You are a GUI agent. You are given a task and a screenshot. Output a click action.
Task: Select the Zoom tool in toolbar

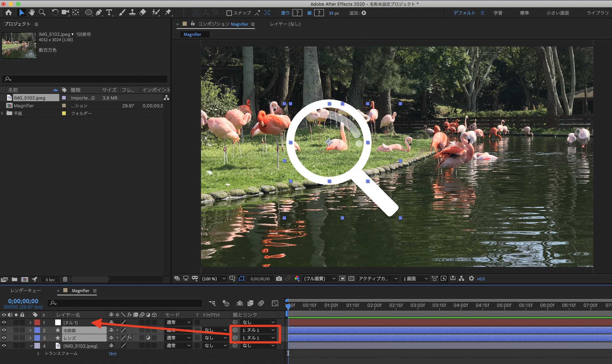click(x=42, y=12)
